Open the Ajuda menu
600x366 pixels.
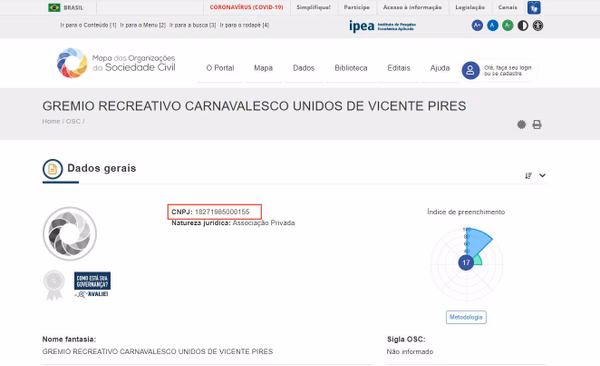(x=440, y=68)
